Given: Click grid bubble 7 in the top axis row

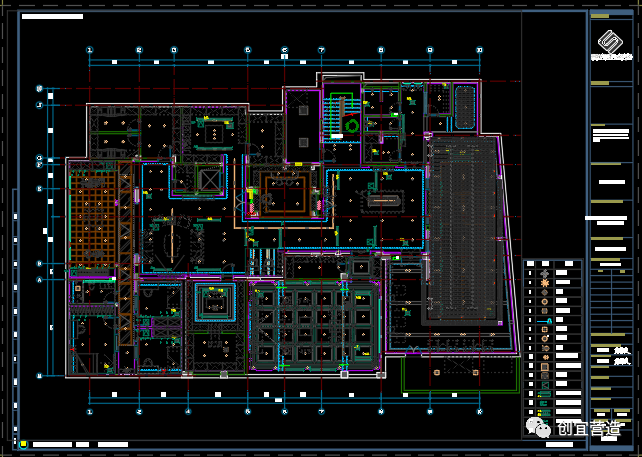Looking at the screenshot, I should [x=321, y=50].
